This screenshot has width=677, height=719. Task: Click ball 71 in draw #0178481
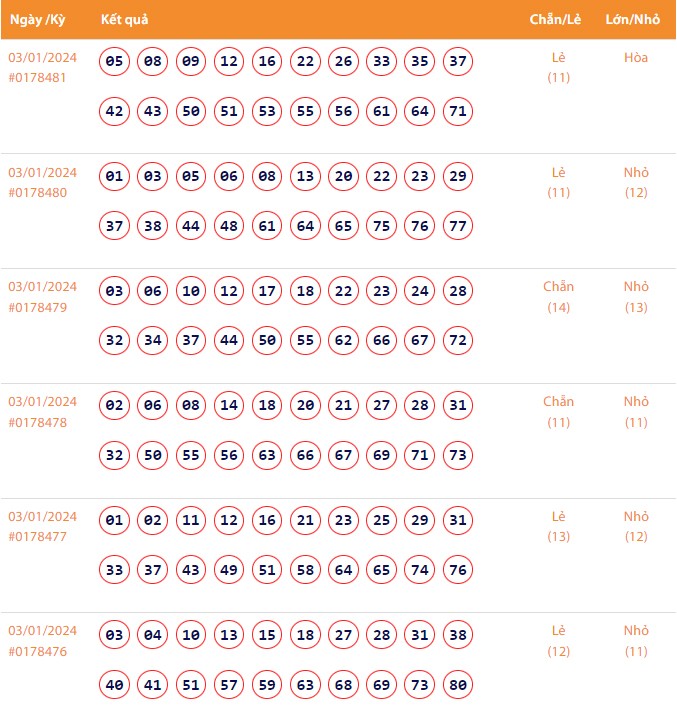(458, 111)
